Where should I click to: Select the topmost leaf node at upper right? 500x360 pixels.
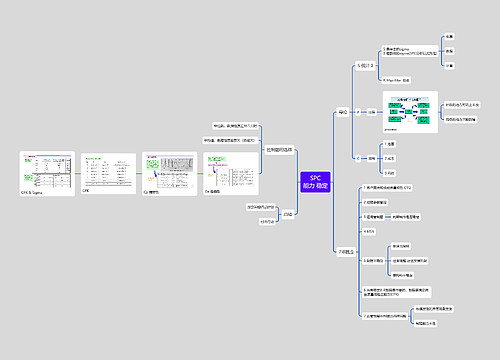coord(449,37)
